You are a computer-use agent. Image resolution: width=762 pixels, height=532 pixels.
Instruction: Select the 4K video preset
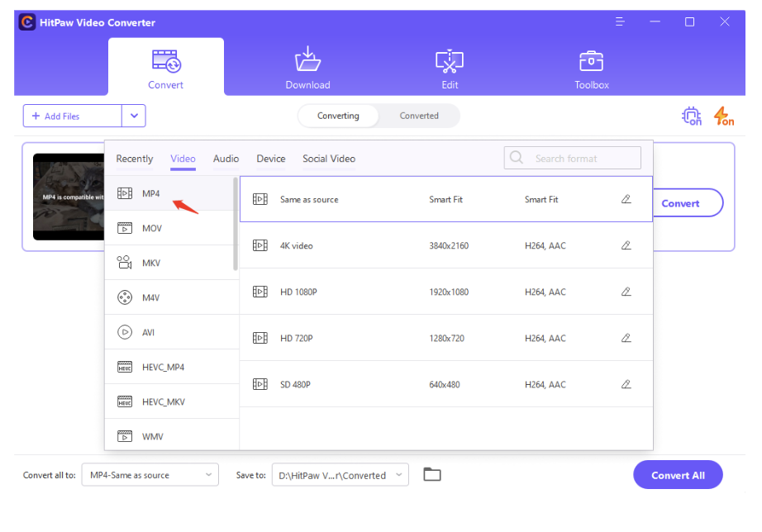(x=446, y=245)
